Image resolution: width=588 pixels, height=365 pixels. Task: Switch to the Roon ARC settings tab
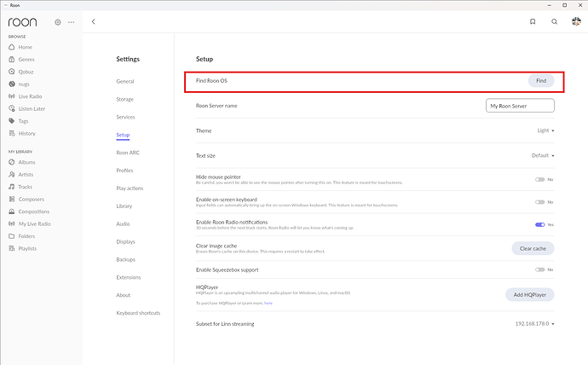point(128,153)
